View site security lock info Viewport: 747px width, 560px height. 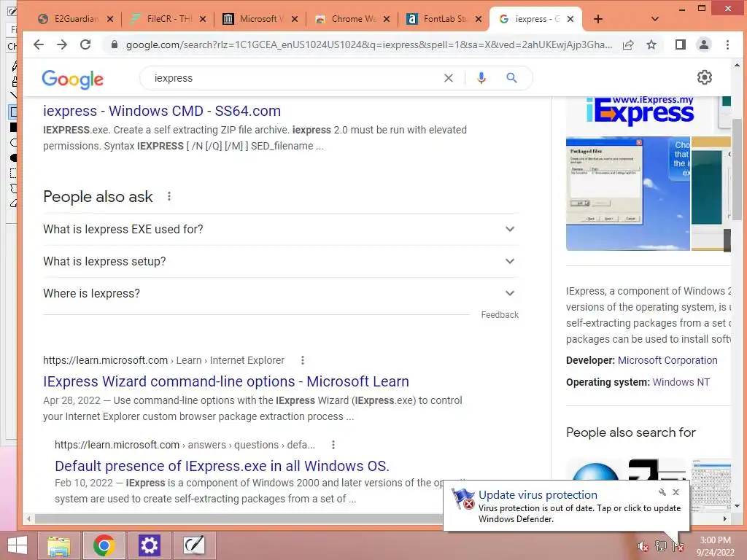114,44
